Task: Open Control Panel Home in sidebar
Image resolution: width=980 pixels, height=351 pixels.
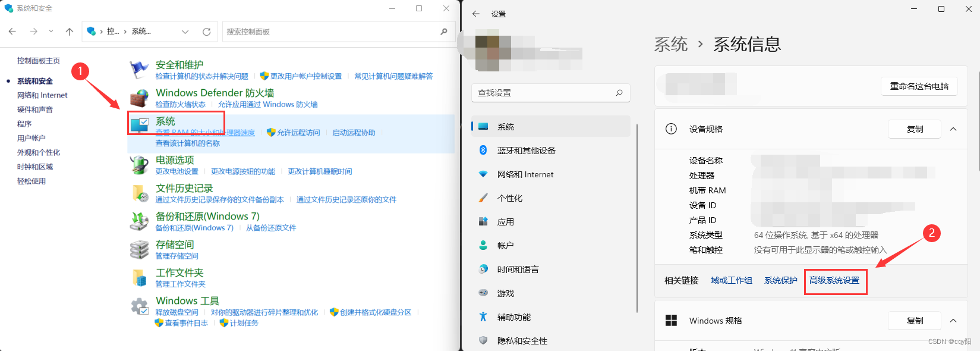Action: tap(39, 61)
